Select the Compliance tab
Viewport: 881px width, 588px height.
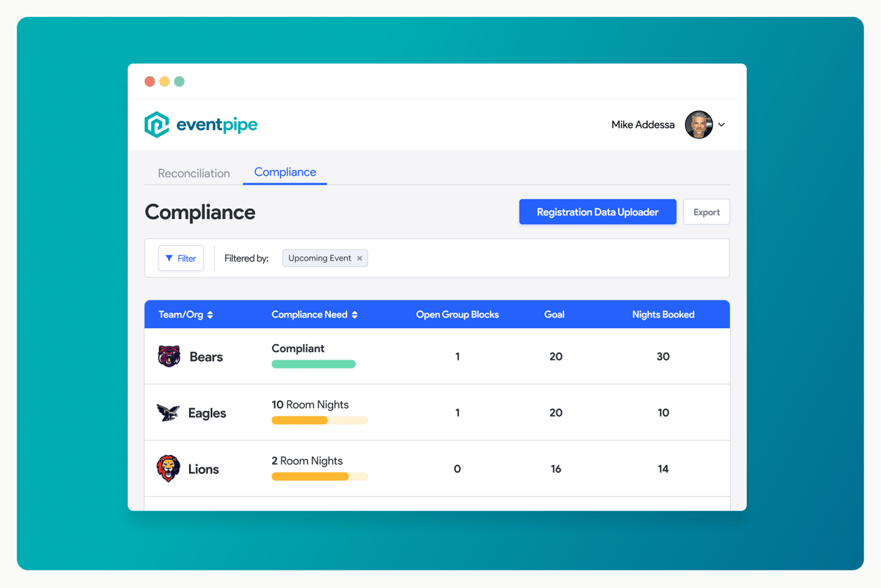coord(285,172)
